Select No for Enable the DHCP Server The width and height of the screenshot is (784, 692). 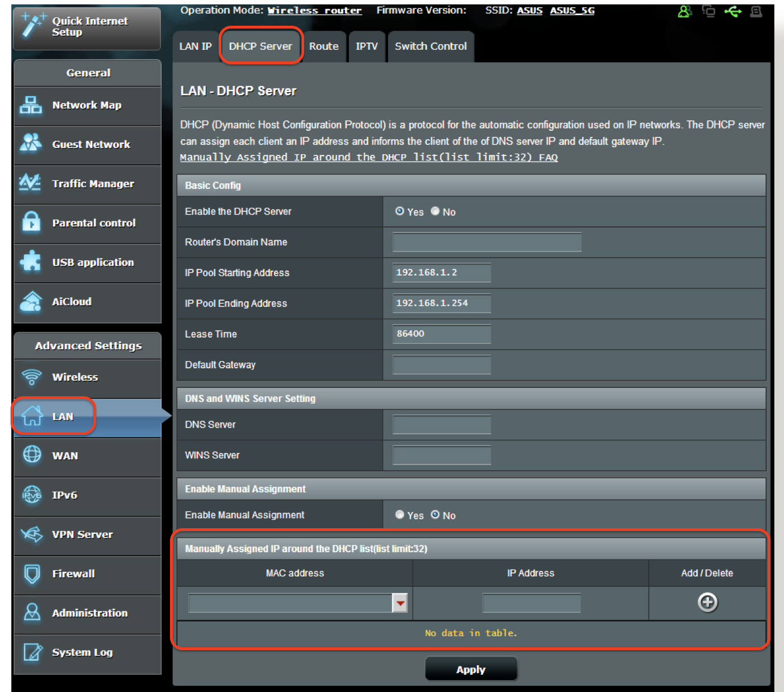click(435, 211)
